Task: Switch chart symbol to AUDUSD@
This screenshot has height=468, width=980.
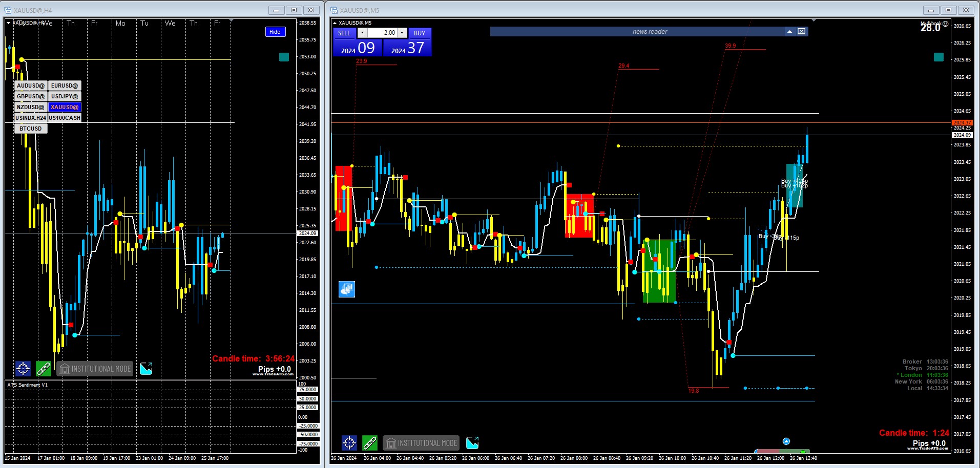Action: 31,86
